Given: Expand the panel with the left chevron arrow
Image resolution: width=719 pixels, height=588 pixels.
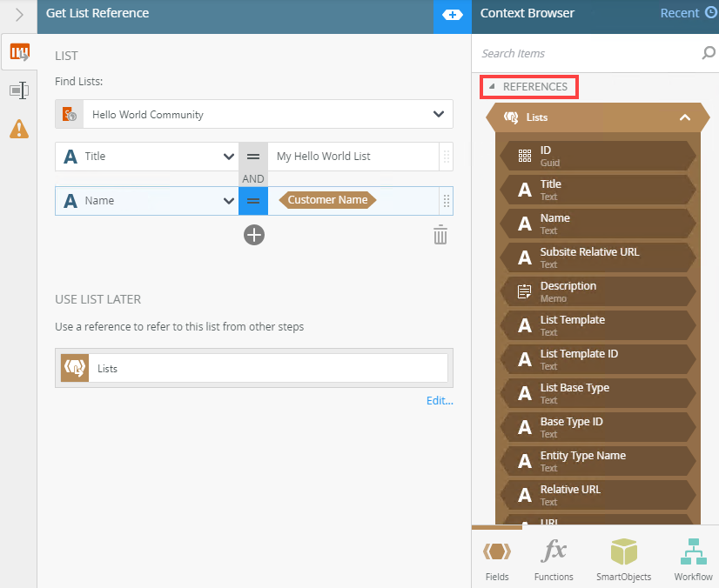Looking at the screenshot, I should coord(19,15).
